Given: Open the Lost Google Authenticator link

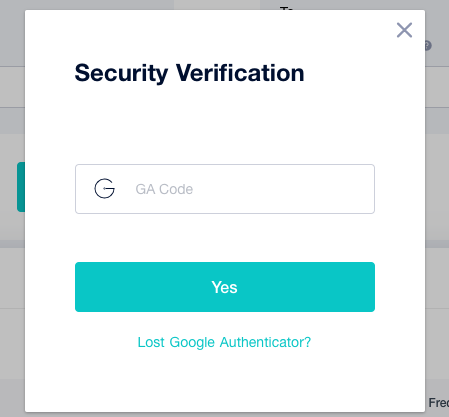Looking at the screenshot, I should (224, 342).
